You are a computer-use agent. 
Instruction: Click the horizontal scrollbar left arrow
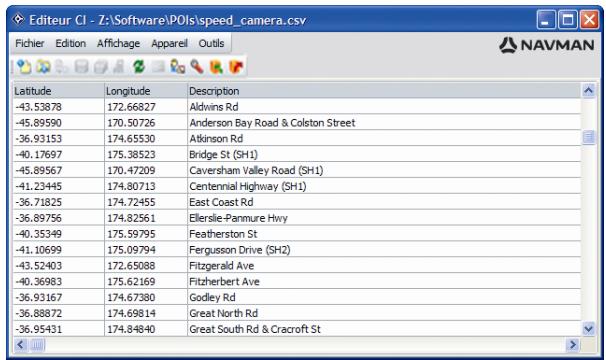20,344
